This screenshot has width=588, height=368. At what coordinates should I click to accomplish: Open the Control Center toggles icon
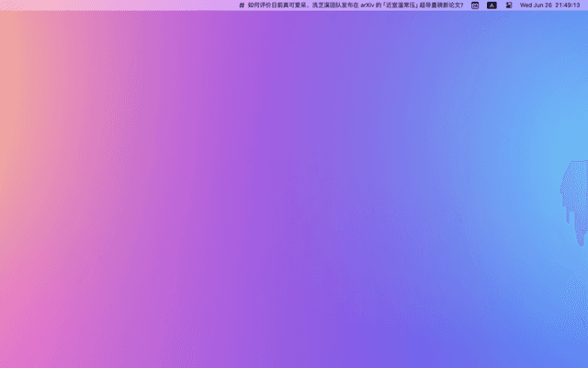point(509,5)
